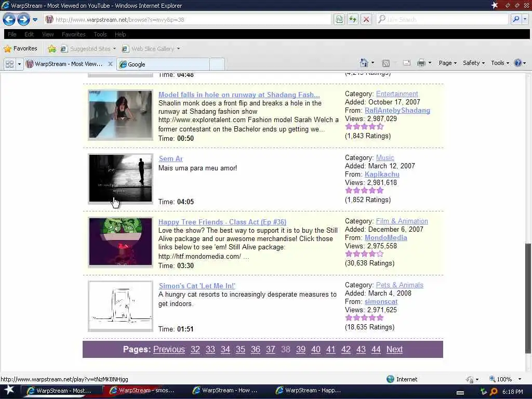Click the Simon's Cat video thumbnail
This screenshot has height=399, width=532.
121,305
